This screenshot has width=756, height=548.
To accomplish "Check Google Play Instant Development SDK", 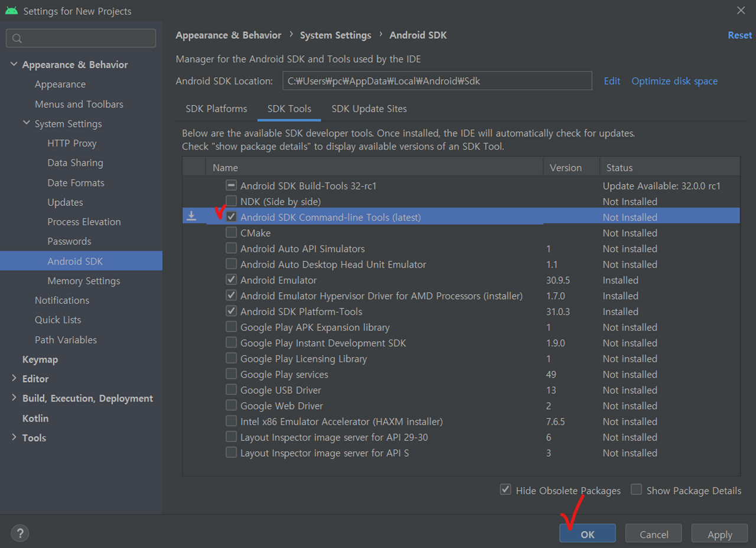I will coord(232,342).
